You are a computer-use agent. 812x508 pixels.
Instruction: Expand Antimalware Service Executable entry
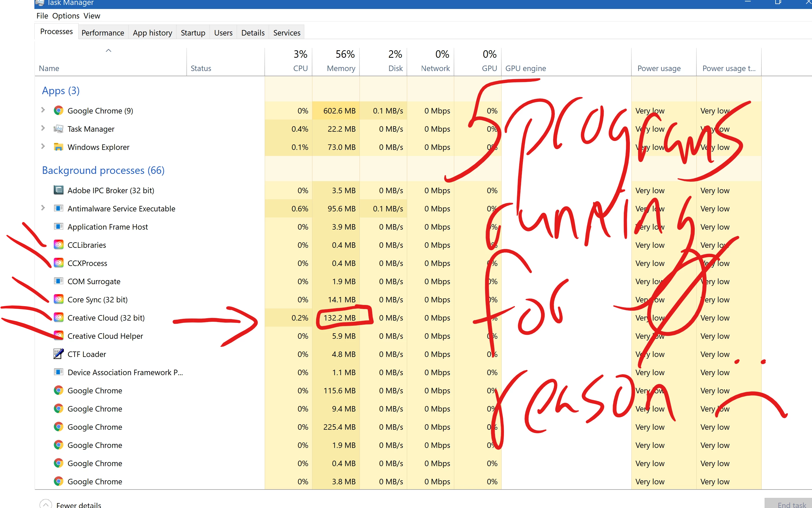[43, 208]
